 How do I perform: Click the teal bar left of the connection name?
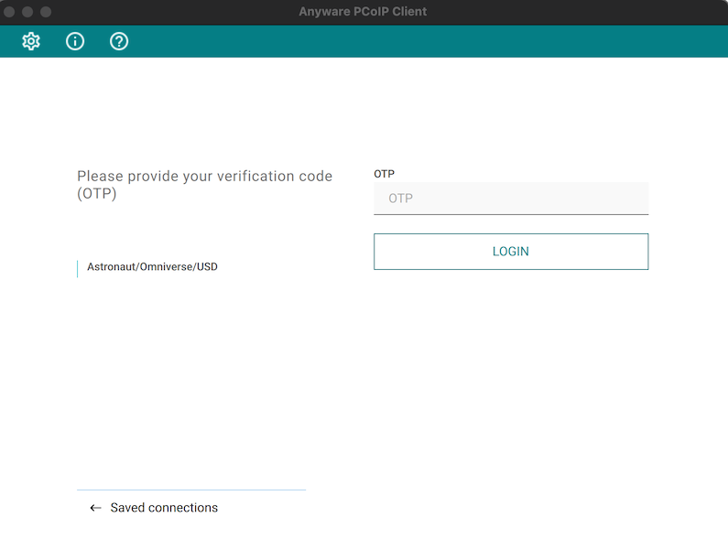78,267
